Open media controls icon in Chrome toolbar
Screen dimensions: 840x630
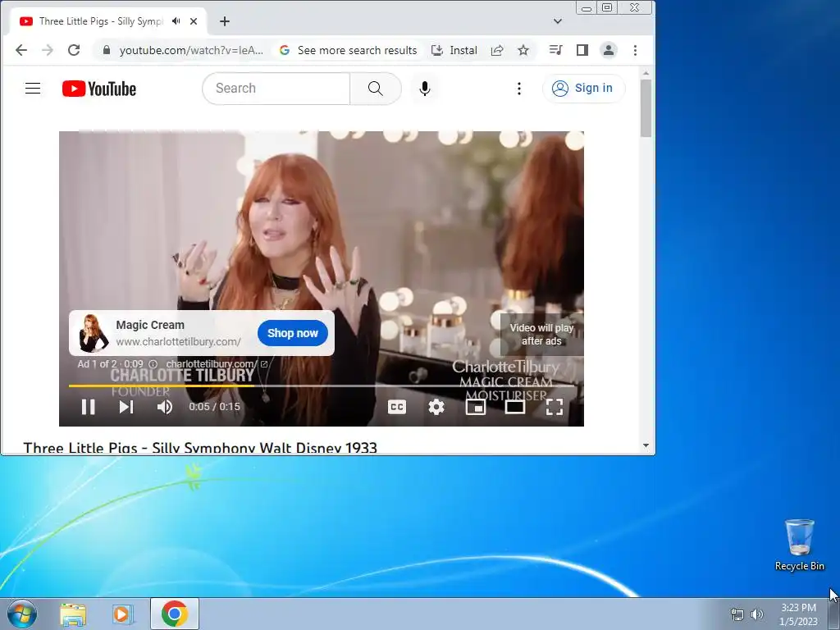(555, 50)
